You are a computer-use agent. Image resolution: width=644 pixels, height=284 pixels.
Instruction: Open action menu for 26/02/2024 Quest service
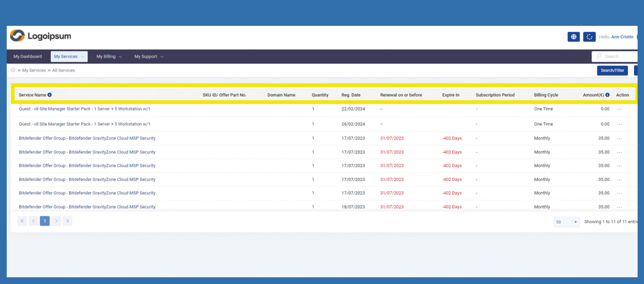pyautogui.click(x=619, y=124)
